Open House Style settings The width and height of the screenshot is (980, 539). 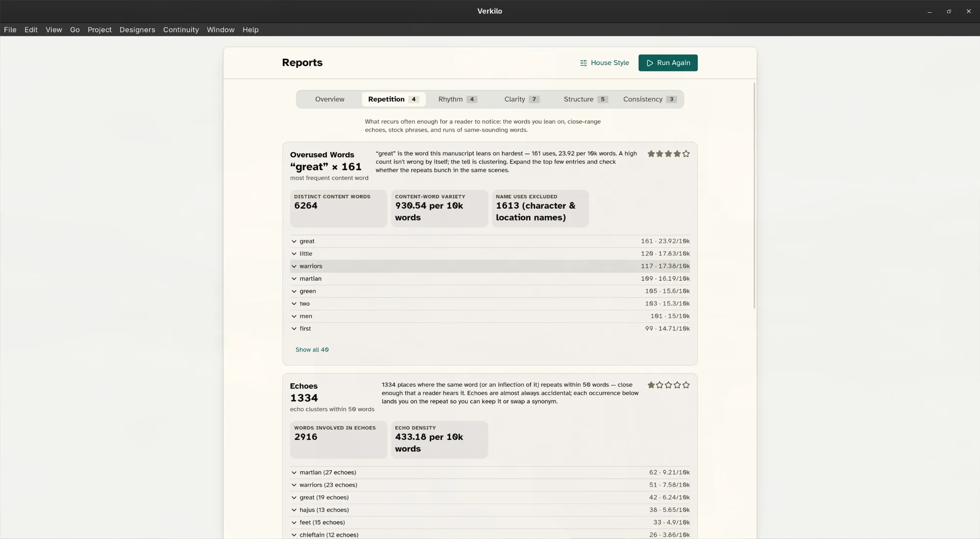coord(604,63)
